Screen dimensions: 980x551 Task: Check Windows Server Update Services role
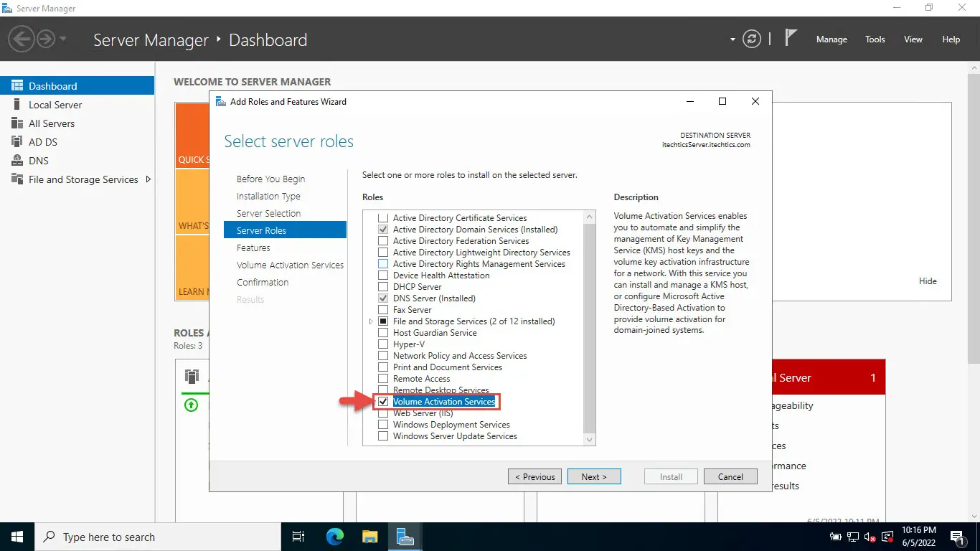pyautogui.click(x=383, y=436)
